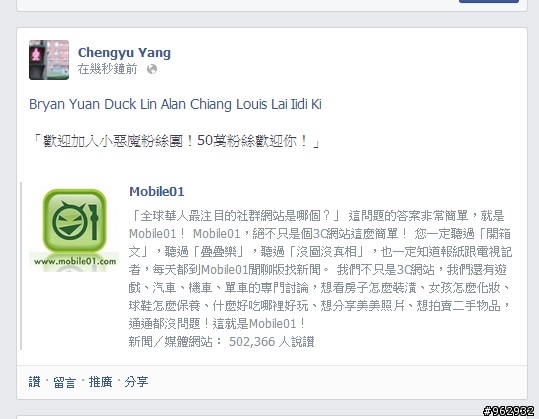Click the Mobile01 page description text
Screen dimensions: 539x419
[x=320, y=269]
